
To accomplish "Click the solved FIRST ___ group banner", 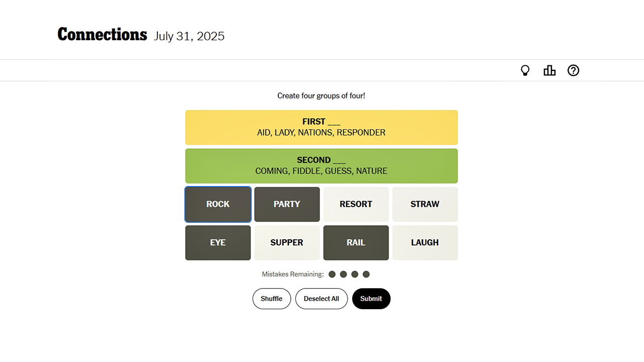I will pyautogui.click(x=321, y=127).
